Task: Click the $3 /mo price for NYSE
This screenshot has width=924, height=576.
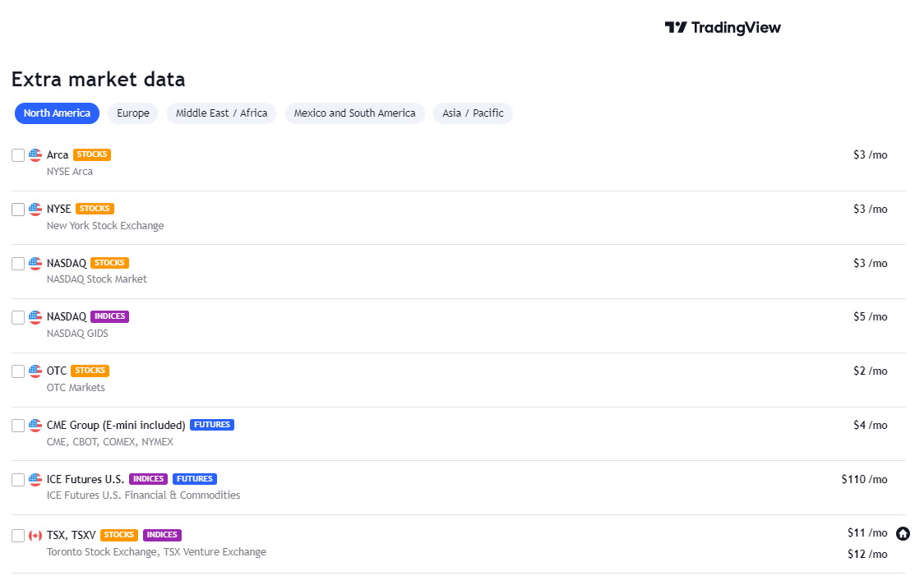Action: (871, 209)
